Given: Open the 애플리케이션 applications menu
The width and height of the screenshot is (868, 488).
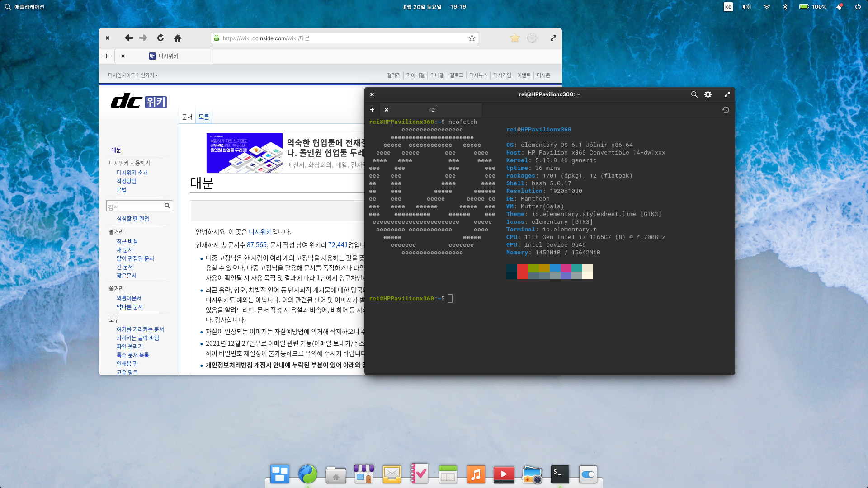Looking at the screenshot, I should click(x=25, y=7).
